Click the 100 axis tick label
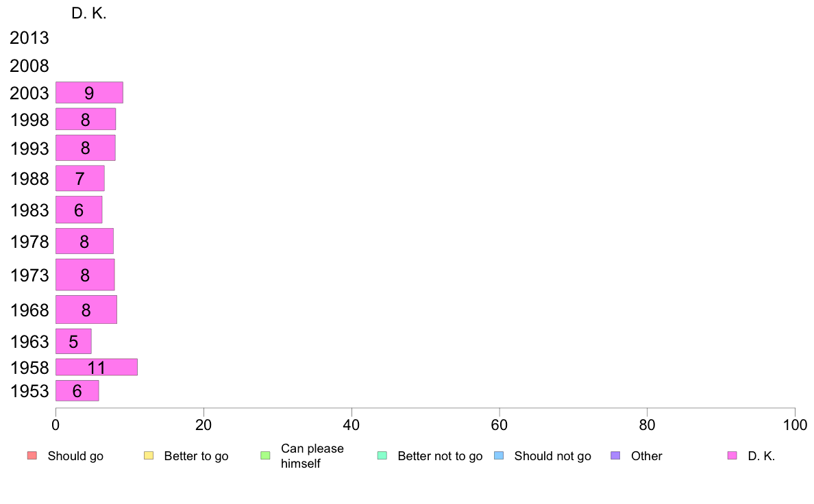This screenshot has width=814, height=504. 795,425
